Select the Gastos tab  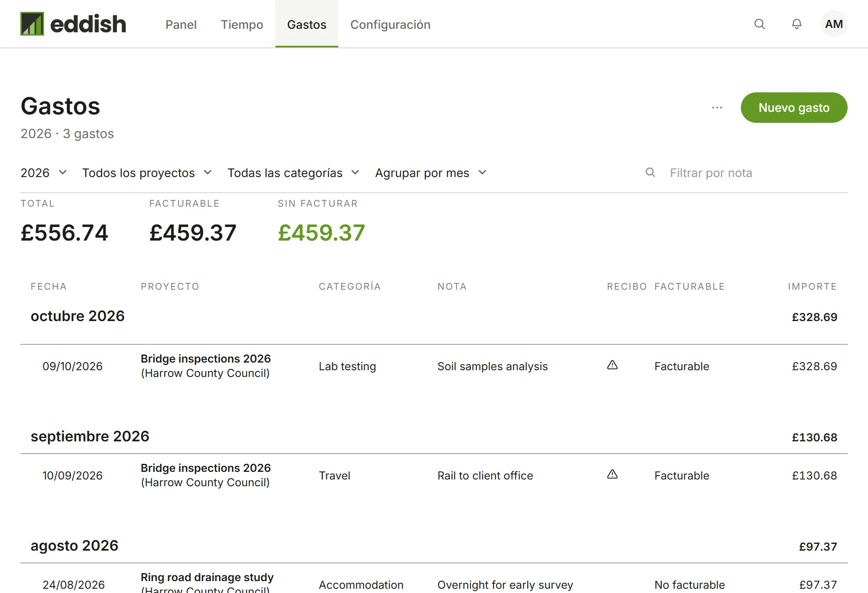click(307, 25)
